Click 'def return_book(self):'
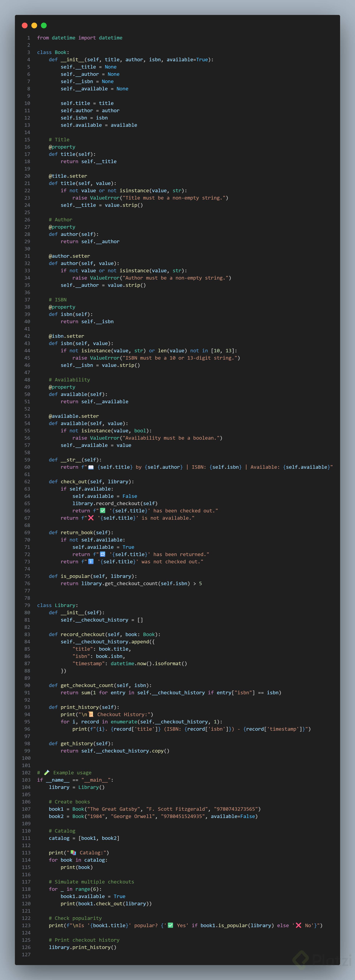The width and height of the screenshot is (355, 980). tap(81, 533)
